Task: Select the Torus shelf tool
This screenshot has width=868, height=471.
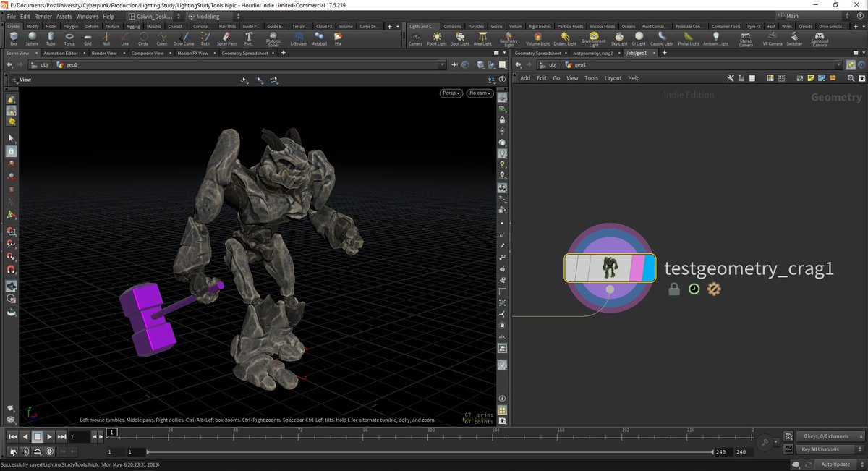Action: point(69,38)
